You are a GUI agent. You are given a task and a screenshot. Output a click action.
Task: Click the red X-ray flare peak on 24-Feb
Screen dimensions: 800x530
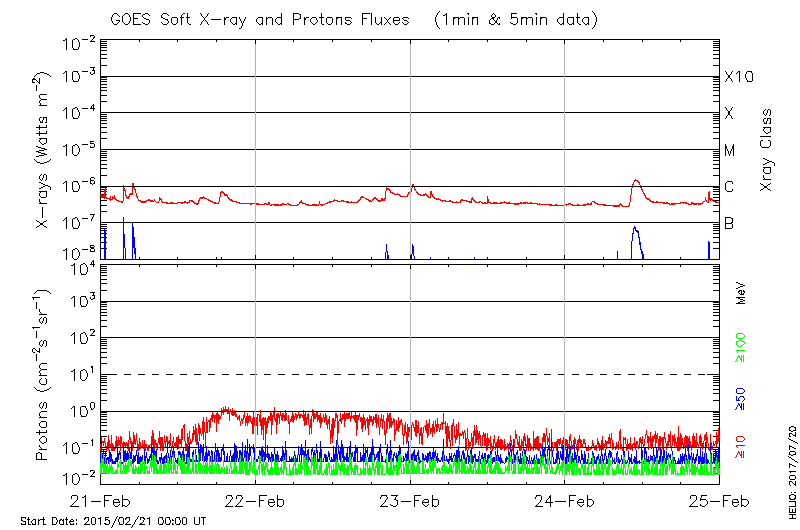pyautogui.click(x=636, y=181)
